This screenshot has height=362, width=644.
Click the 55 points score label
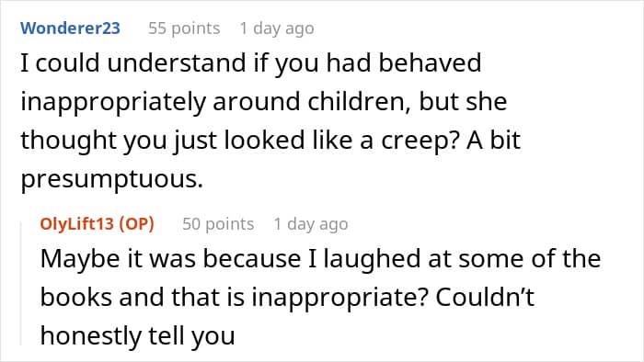tap(184, 28)
